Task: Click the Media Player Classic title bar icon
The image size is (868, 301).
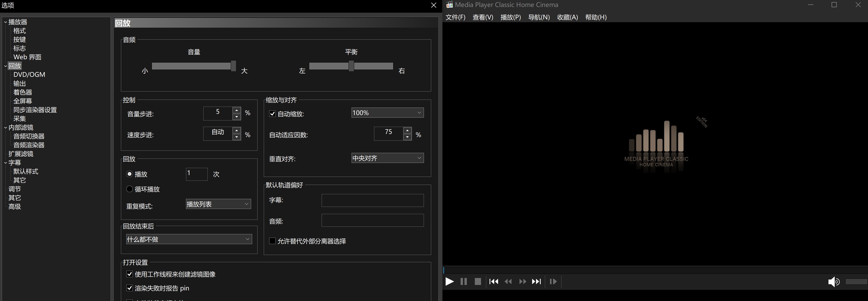Action: 449,5
